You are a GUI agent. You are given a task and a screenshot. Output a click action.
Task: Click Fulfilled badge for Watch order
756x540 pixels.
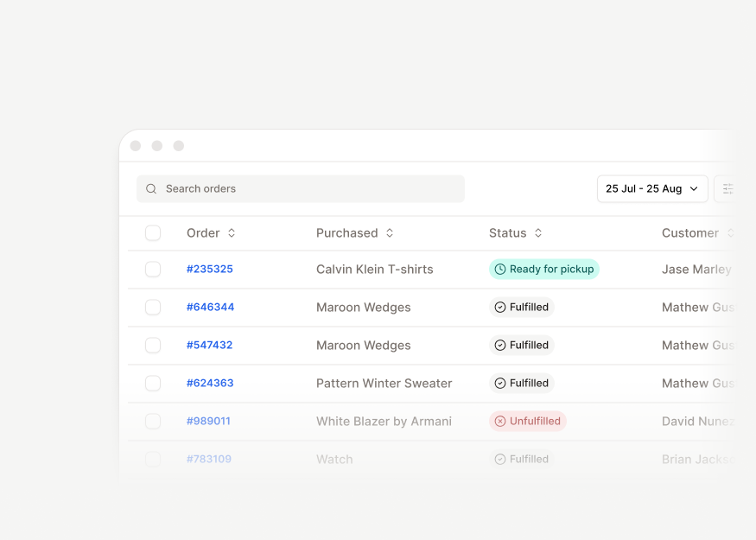[x=522, y=459]
